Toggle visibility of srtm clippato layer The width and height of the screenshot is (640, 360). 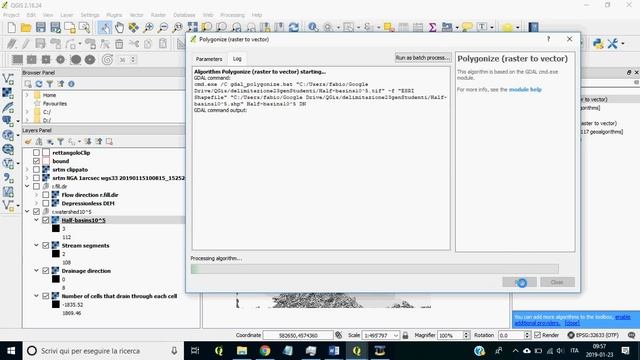[x=36, y=169]
